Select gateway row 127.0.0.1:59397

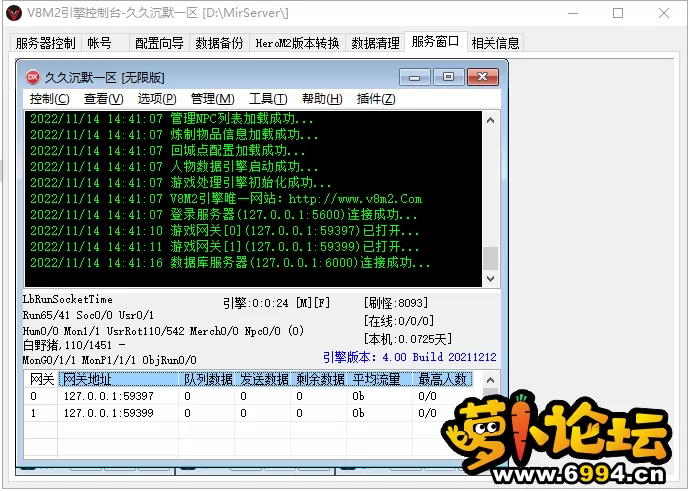click(x=249, y=396)
